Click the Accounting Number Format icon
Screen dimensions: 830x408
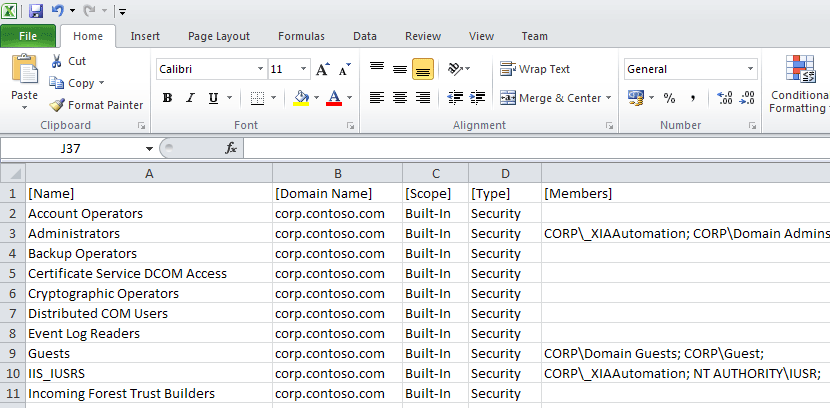click(x=636, y=98)
